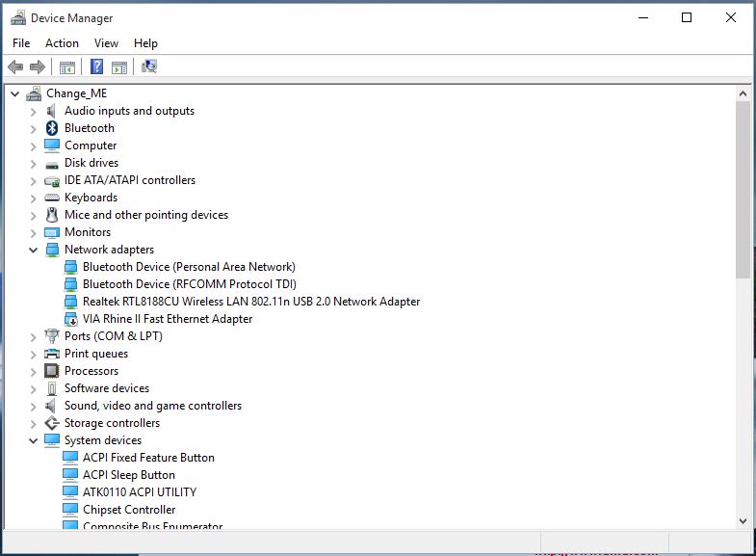The image size is (756, 556).
Task: Click the vertical scrollbar thumb
Action: point(743,190)
